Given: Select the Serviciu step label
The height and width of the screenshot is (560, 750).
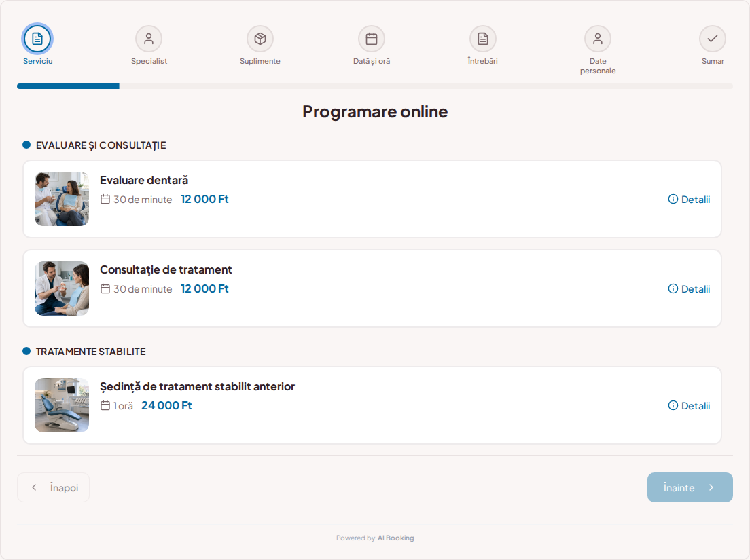Looking at the screenshot, I should point(38,61).
